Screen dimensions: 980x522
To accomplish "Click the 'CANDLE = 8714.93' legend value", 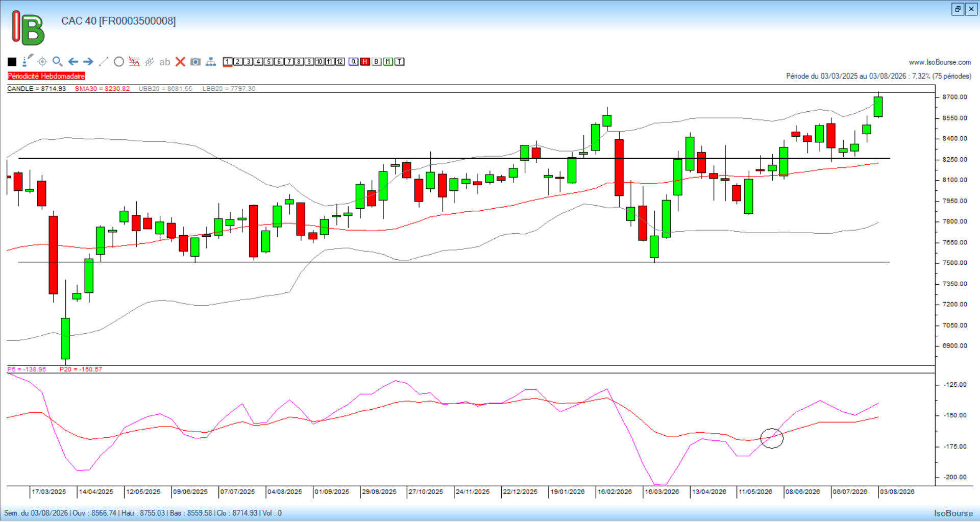I will pyautogui.click(x=37, y=89).
